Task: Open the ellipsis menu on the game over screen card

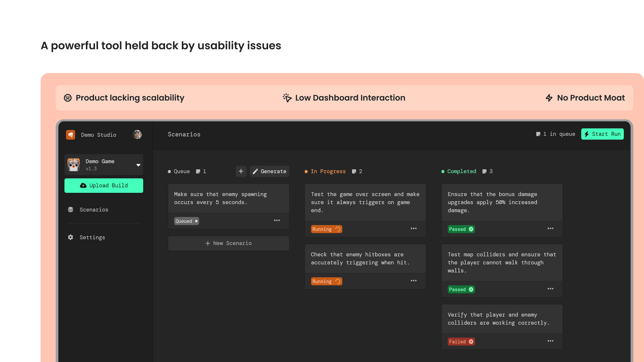Action: 414,229
